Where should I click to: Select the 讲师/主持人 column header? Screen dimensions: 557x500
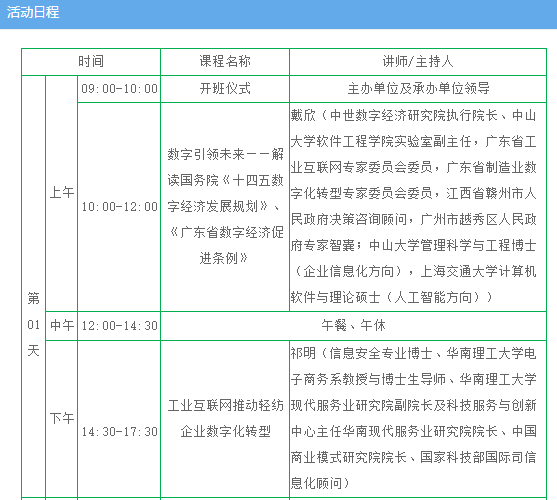tap(418, 62)
